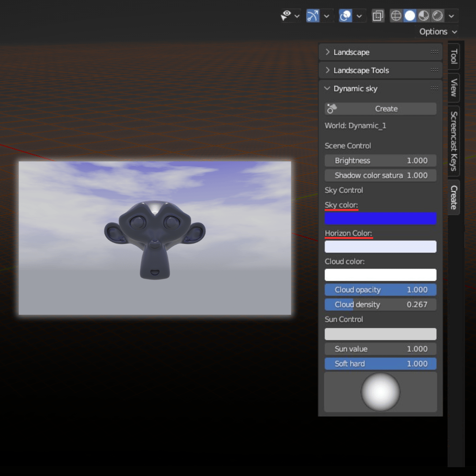Toggle X-Ray mode icon
476x476 pixels.
point(378,16)
